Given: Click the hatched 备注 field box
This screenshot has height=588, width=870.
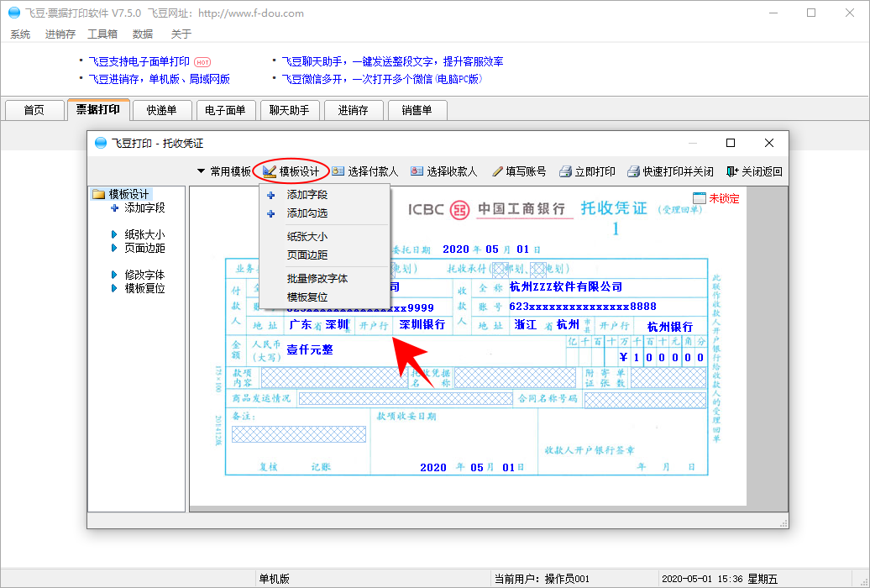Looking at the screenshot, I should coord(298,434).
